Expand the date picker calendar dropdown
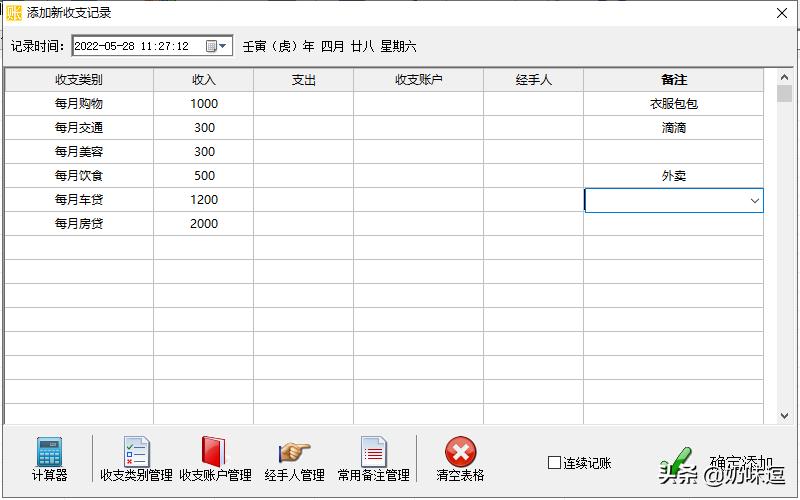Viewport: 800px width, 500px height. point(216,46)
